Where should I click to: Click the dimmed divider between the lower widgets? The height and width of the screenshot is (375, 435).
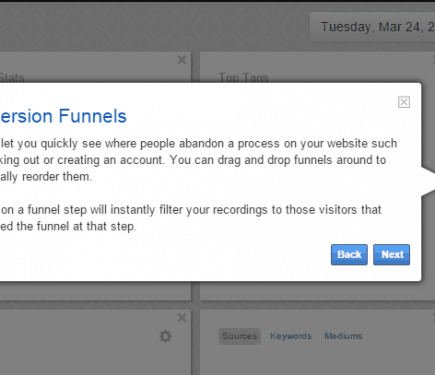click(x=196, y=342)
